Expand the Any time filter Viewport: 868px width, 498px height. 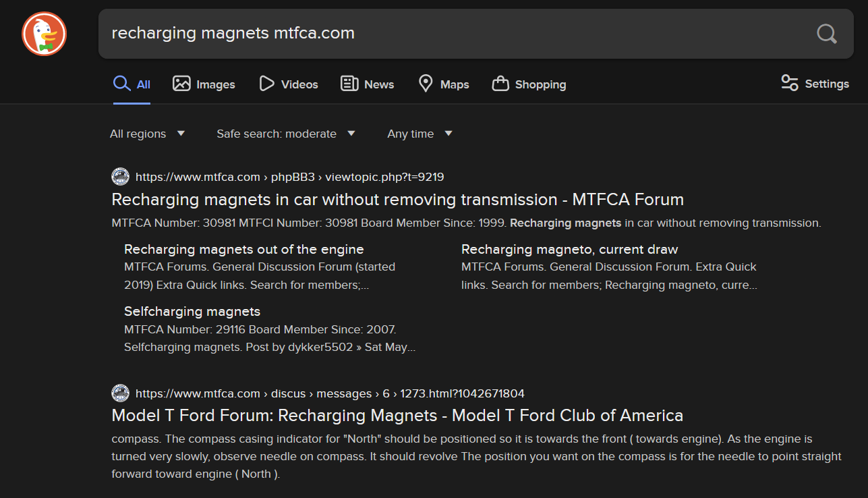(419, 134)
